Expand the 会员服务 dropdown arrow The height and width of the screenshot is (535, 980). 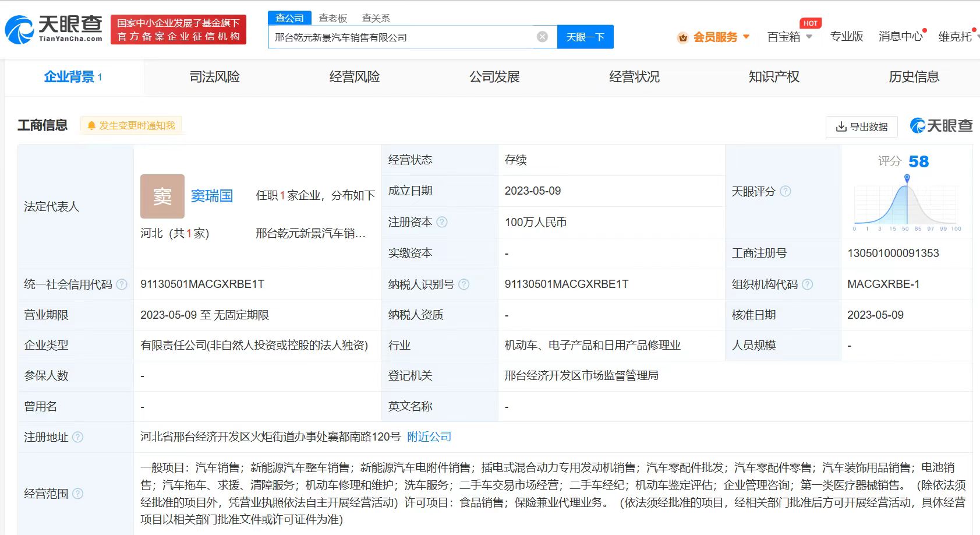pos(747,37)
